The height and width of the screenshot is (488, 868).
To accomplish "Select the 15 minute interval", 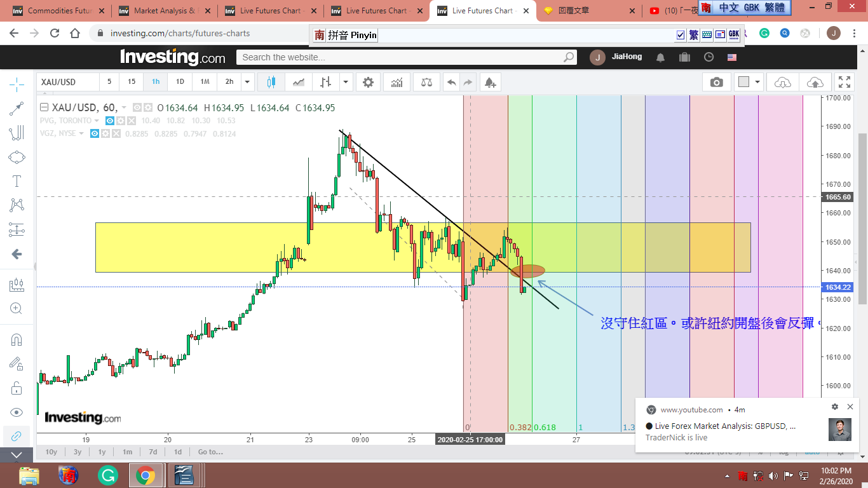I will [x=132, y=82].
